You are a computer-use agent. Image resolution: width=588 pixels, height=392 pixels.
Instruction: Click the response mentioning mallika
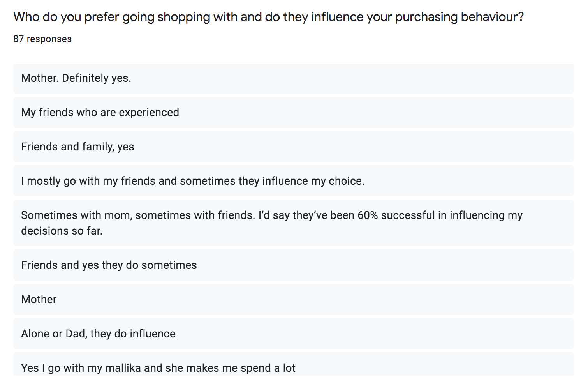294,364
